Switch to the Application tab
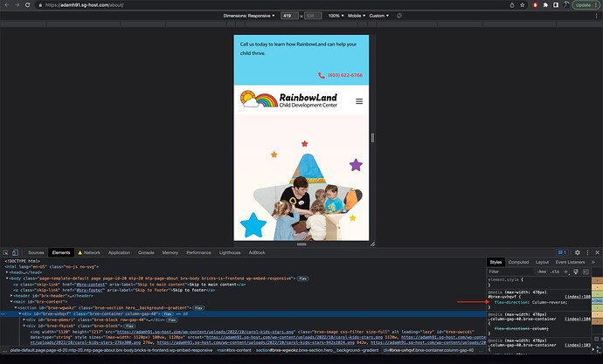Viewport: 603px width, 364px height. click(119, 252)
